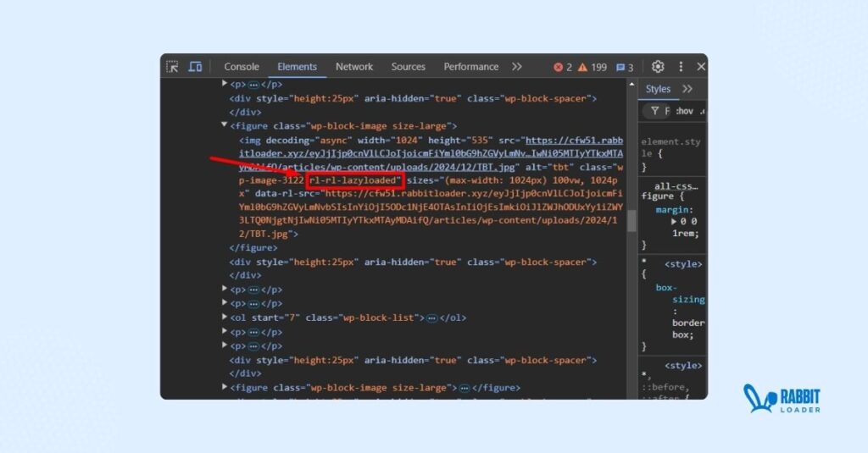The image size is (868, 453).
Task: Select the data-rl-src attribute name
Action: click(285, 194)
